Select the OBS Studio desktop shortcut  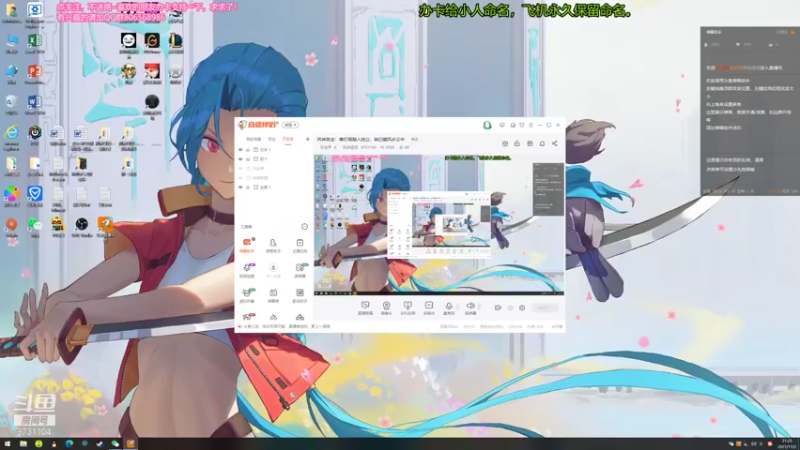point(82,227)
